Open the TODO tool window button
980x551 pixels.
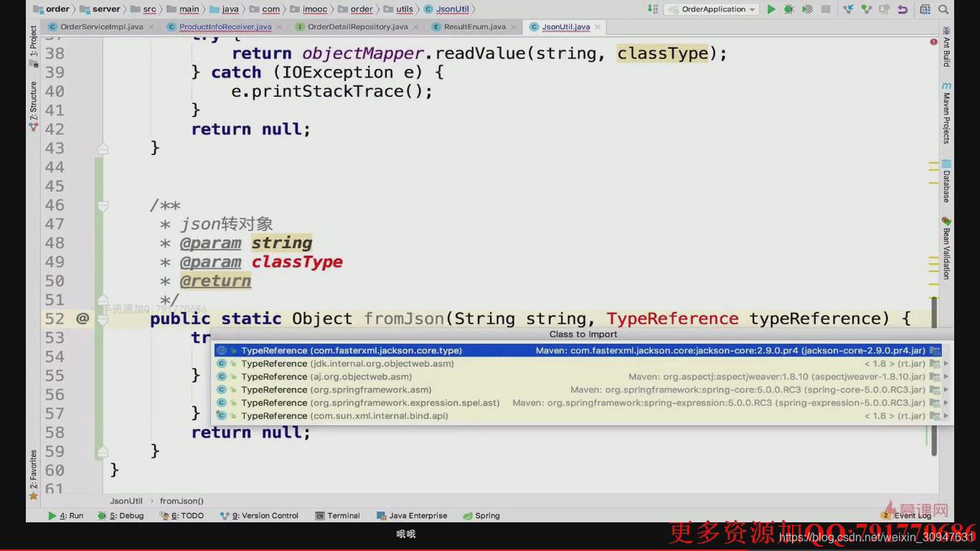click(x=182, y=515)
